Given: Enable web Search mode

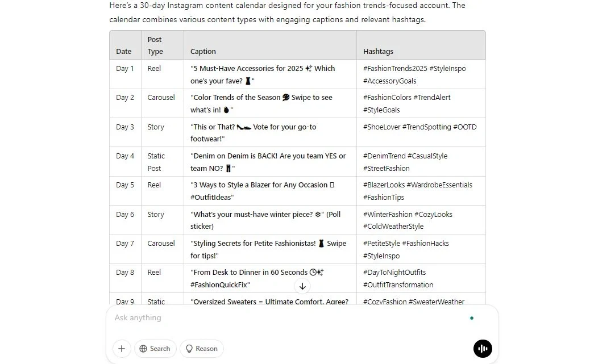Looking at the screenshot, I should click(x=155, y=349).
